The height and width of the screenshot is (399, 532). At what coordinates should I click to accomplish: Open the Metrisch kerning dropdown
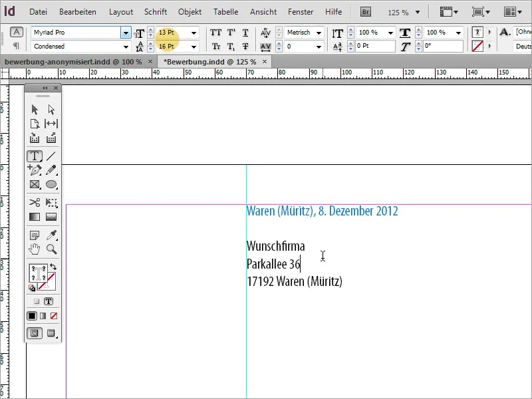click(319, 33)
